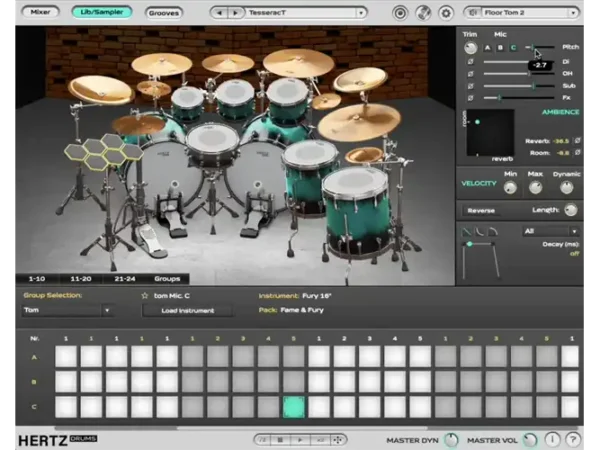The image size is (600, 450).
Task: Click the speaker icon next to Floor Tom 2
Action: click(x=473, y=13)
